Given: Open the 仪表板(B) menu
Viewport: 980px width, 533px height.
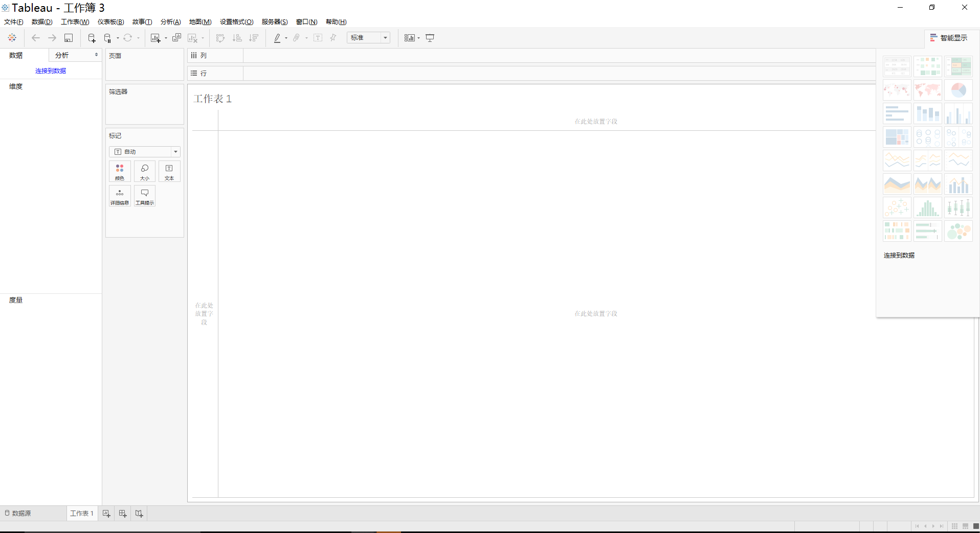Looking at the screenshot, I should coord(111,22).
